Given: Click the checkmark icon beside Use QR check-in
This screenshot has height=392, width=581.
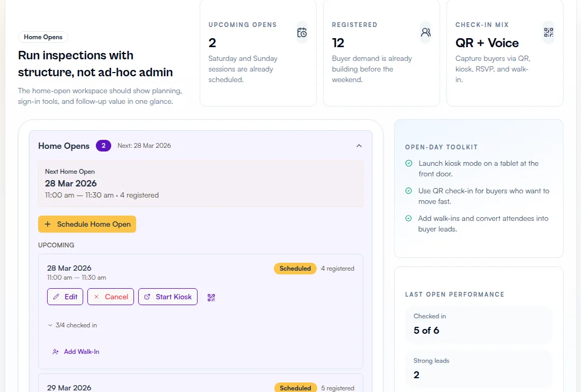Looking at the screenshot, I should 409,191.
